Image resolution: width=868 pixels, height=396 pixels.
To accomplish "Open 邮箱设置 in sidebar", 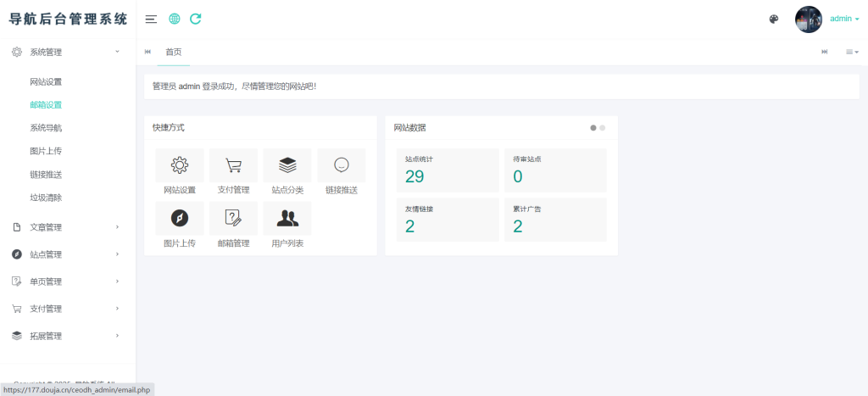I will coord(46,104).
